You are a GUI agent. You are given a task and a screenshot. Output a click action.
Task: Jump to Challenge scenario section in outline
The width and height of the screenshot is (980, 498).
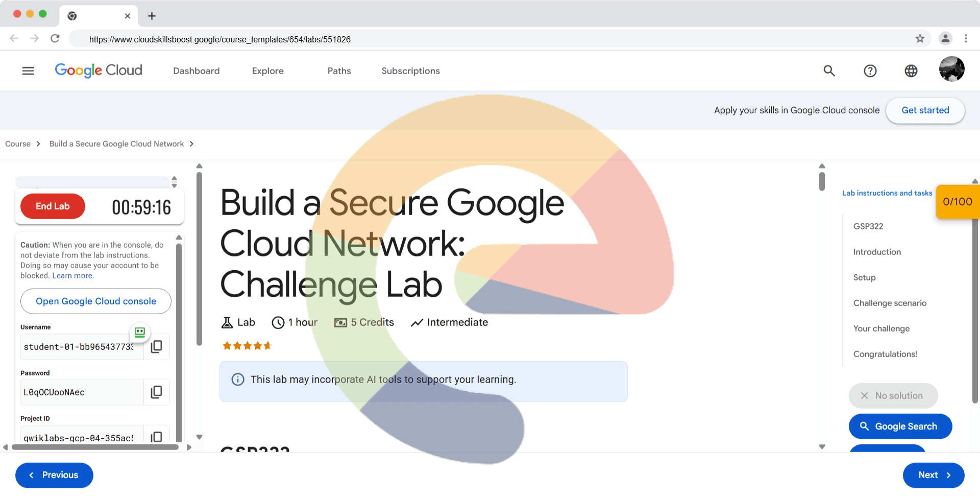pyautogui.click(x=890, y=303)
